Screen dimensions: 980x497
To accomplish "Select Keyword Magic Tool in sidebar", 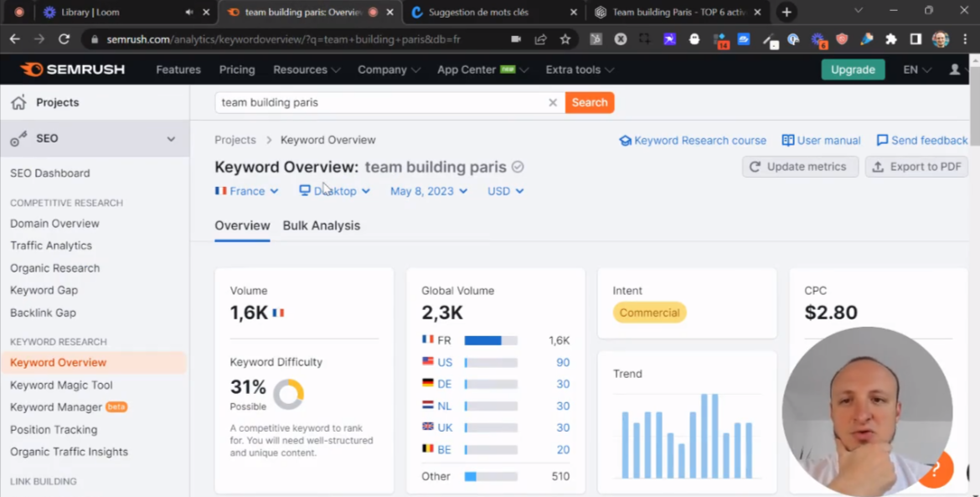I will [61, 385].
